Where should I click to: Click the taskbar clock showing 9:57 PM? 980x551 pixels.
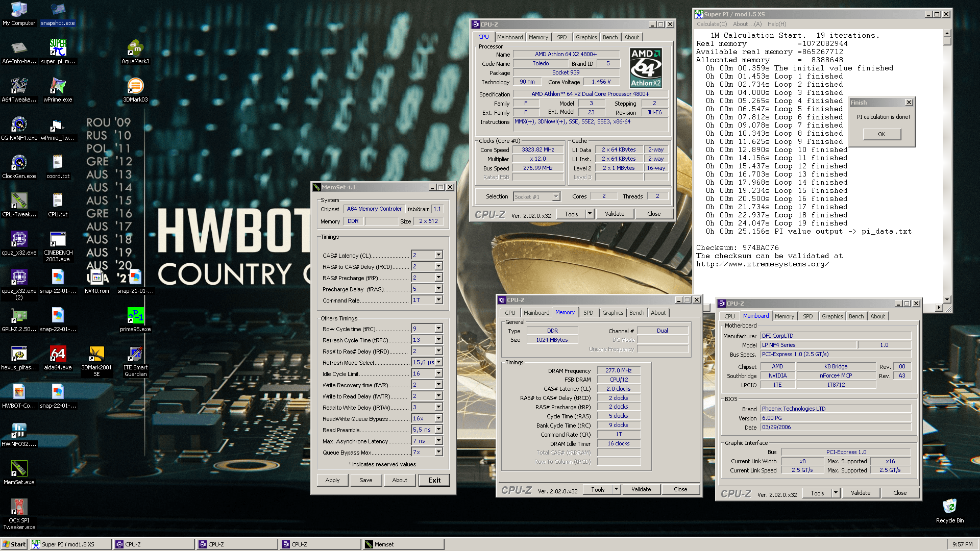coord(963,544)
